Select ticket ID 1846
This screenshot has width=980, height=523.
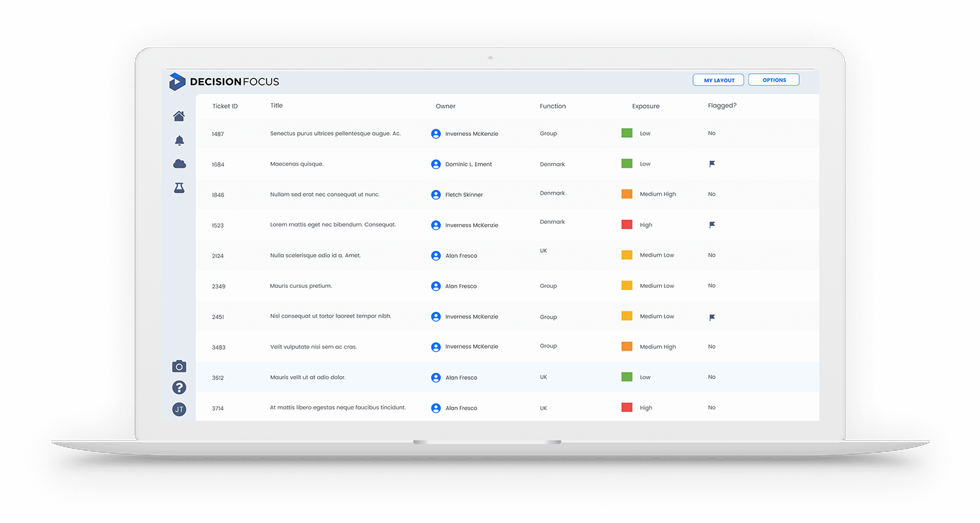(x=218, y=195)
